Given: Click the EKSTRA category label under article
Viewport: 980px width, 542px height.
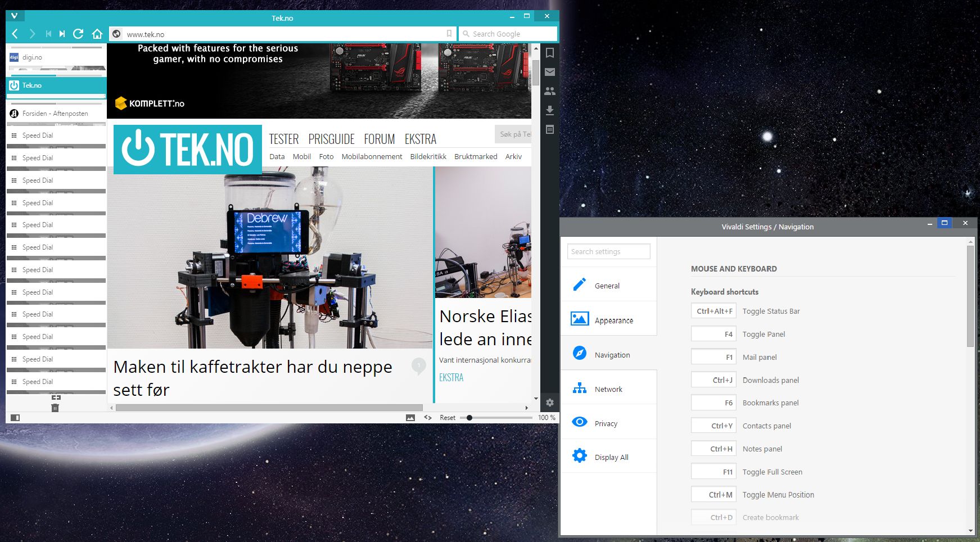Looking at the screenshot, I should [451, 377].
